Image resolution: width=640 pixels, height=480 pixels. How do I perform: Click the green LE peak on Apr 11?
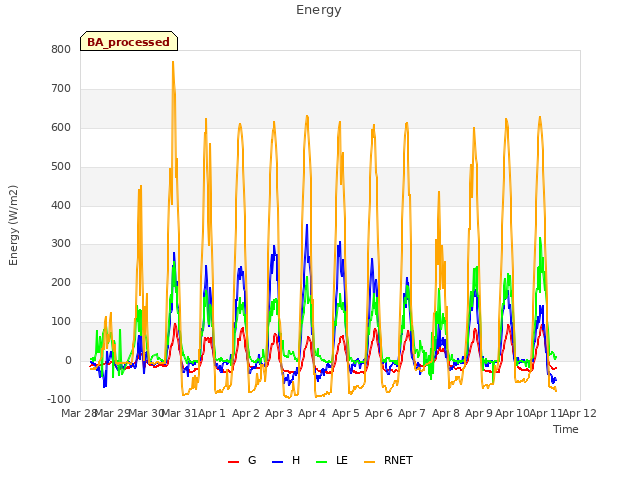[540, 238]
